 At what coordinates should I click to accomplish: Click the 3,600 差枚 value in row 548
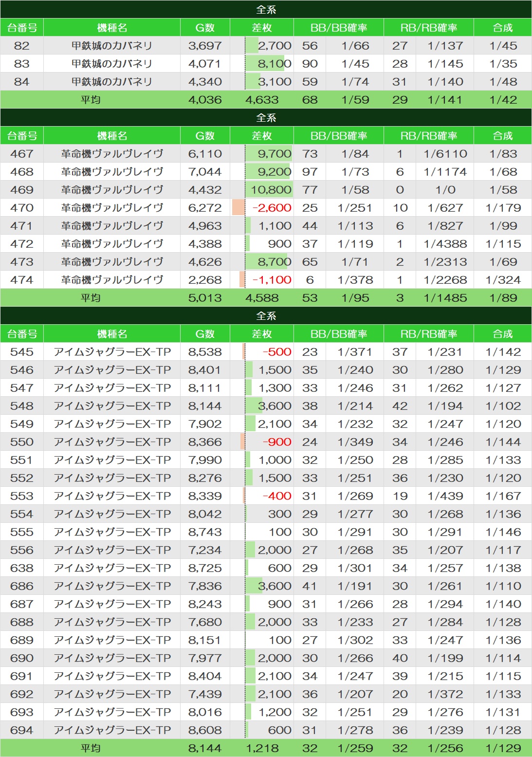click(x=275, y=406)
